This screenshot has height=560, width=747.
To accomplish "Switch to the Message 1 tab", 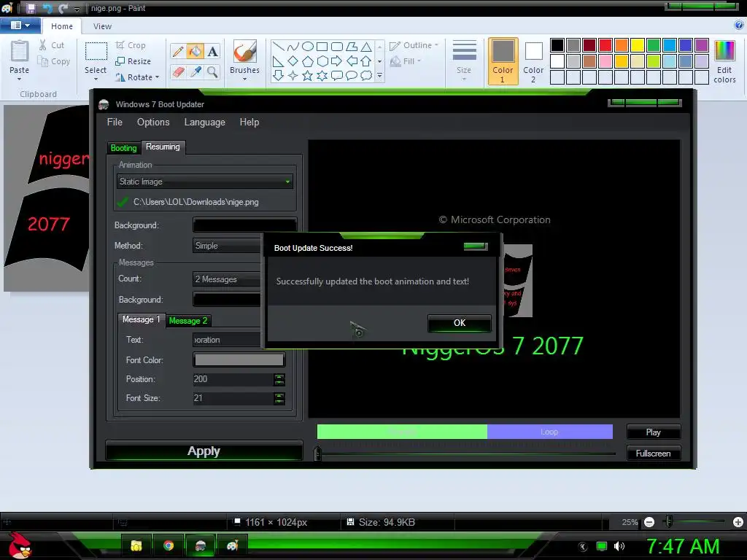I will (141, 319).
